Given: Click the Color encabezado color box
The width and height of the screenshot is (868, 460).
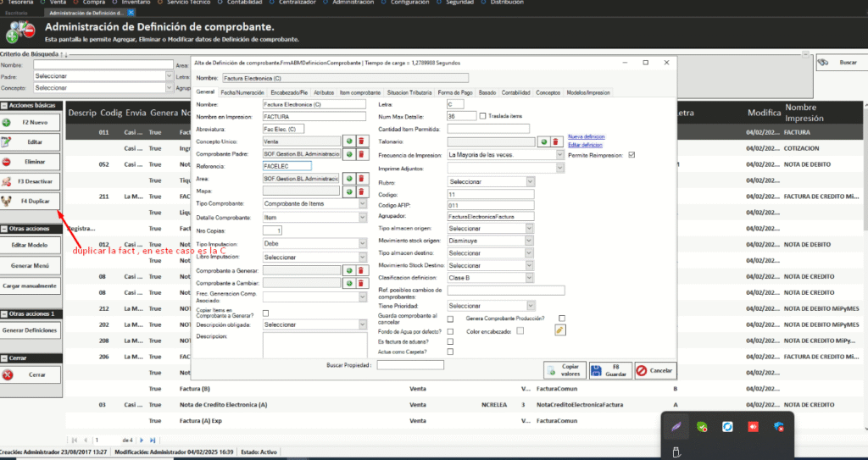Looking at the screenshot, I should [x=520, y=330].
